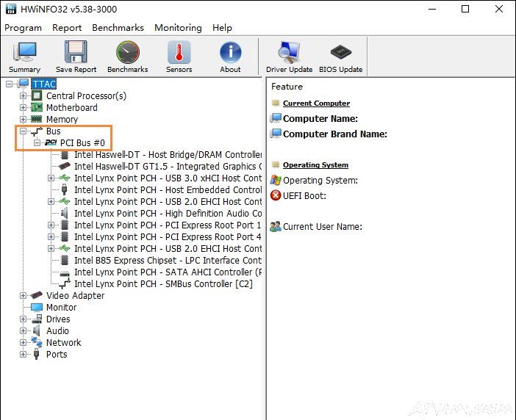Collapse the PCI Bus #0 node
The height and width of the screenshot is (420, 516).
(37, 142)
